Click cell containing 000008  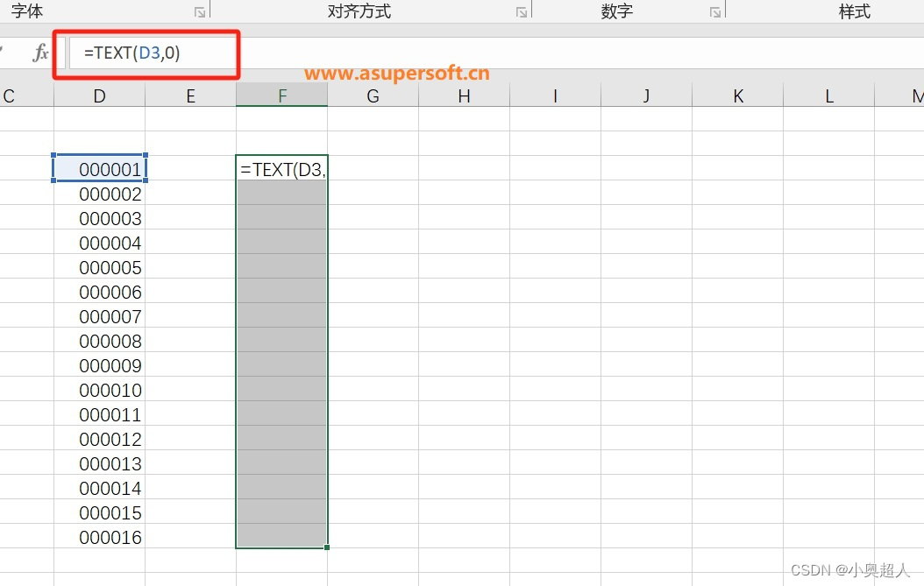[x=99, y=341]
